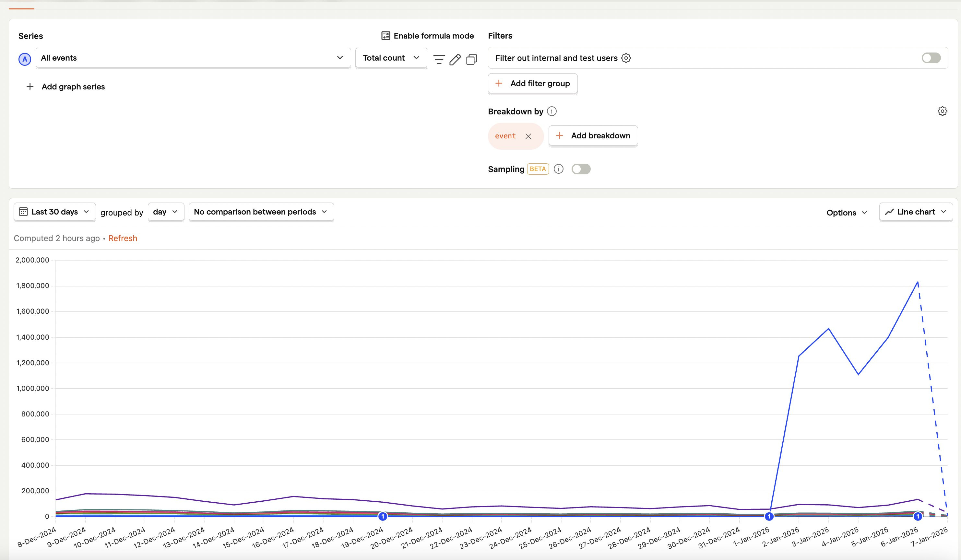Click the Sampling info icon

pyautogui.click(x=558, y=169)
